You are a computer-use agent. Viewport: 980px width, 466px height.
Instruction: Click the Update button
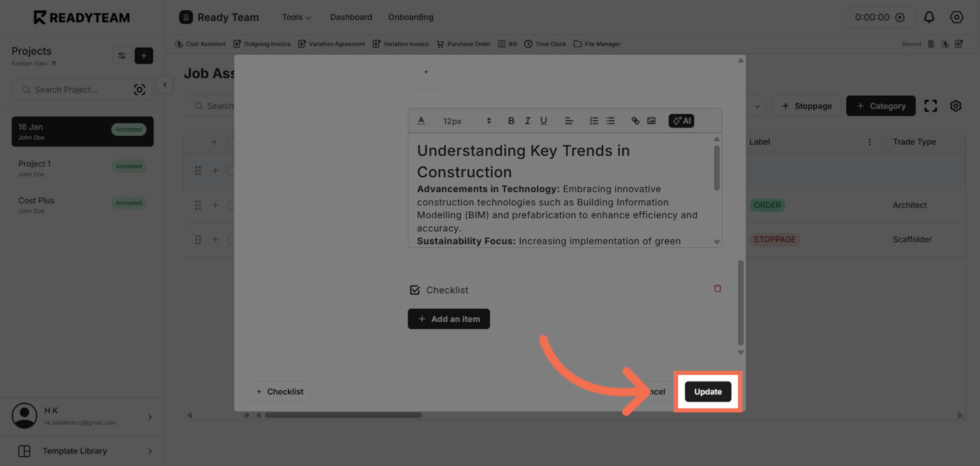coord(708,392)
